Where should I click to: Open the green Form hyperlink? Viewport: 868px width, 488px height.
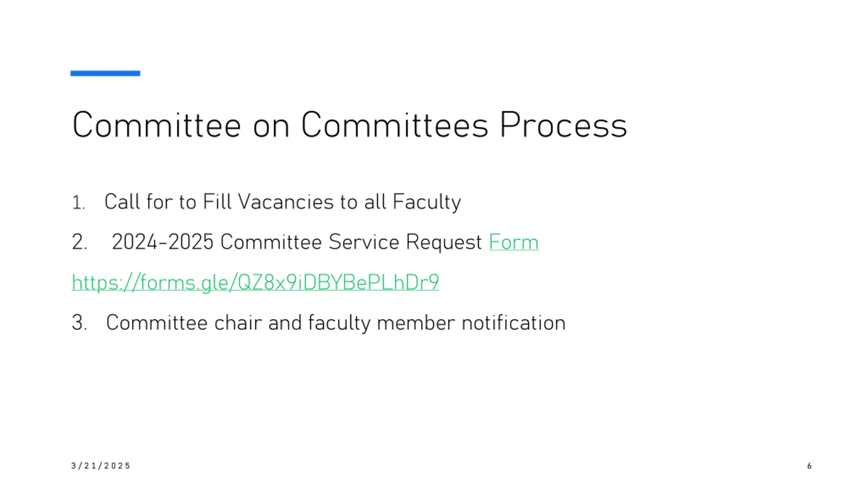click(513, 242)
